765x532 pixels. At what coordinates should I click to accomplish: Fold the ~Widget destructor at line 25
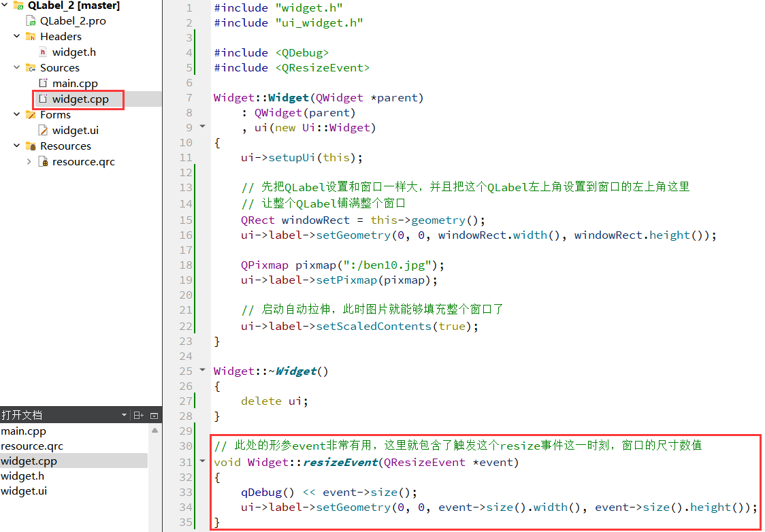click(203, 370)
